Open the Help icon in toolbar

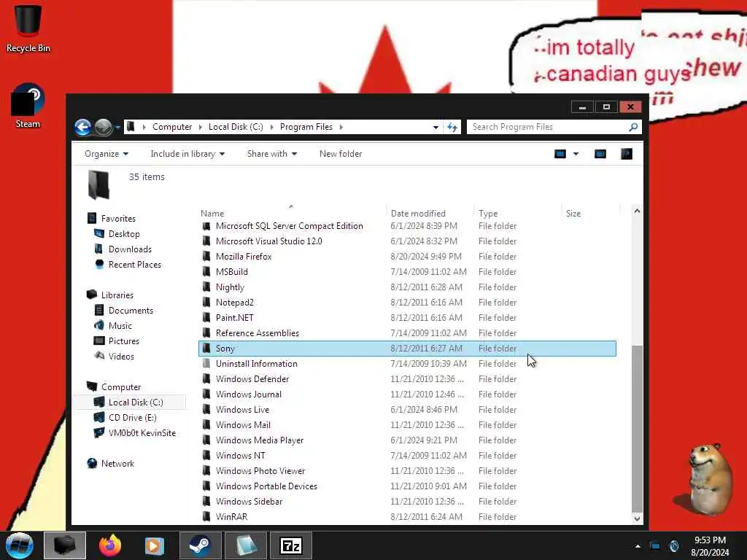[x=627, y=154]
